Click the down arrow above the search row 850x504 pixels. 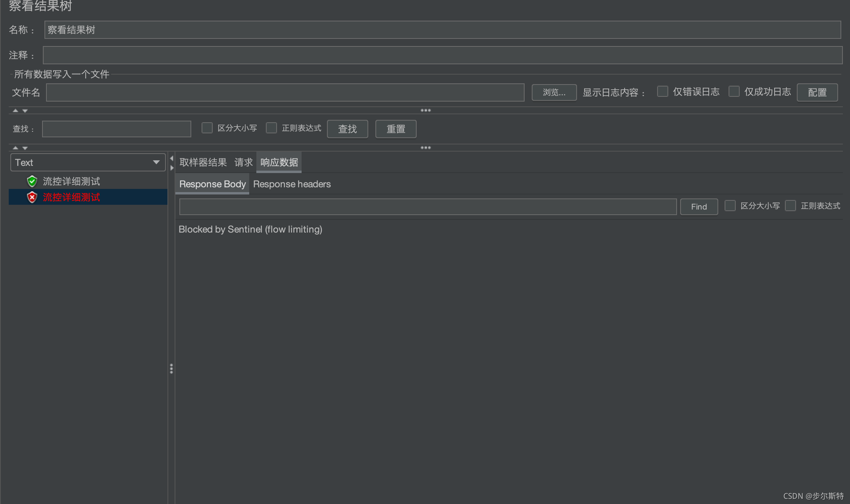(25, 111)
